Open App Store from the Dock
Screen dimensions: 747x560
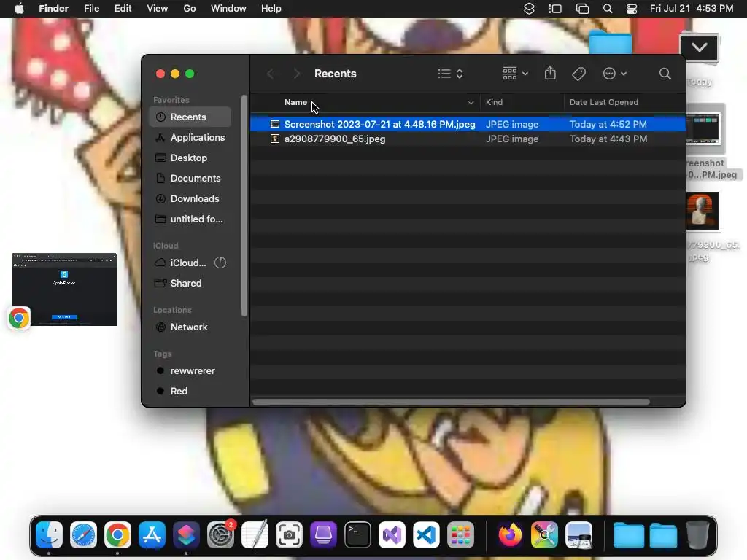tap(152, 534)
